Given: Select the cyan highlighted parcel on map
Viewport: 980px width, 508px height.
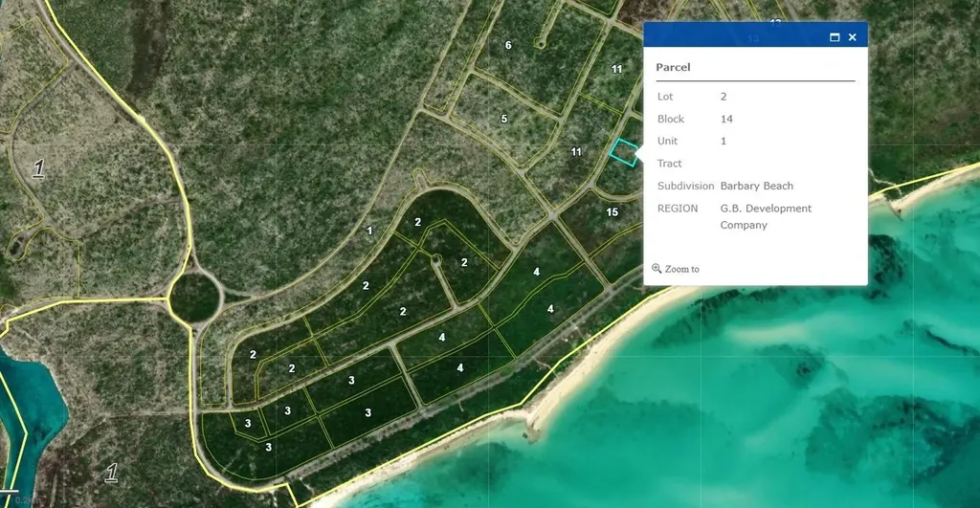Looking at the screenshot, I should pos(623,152).
